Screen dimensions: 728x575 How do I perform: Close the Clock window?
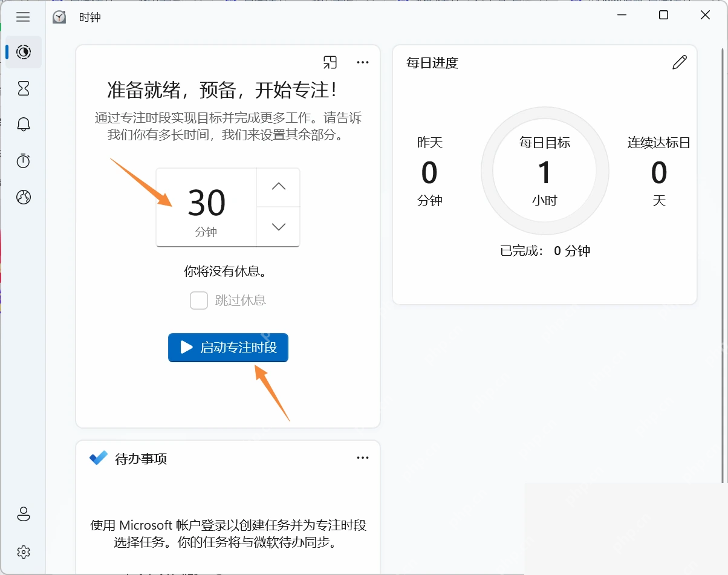[705, 16]
